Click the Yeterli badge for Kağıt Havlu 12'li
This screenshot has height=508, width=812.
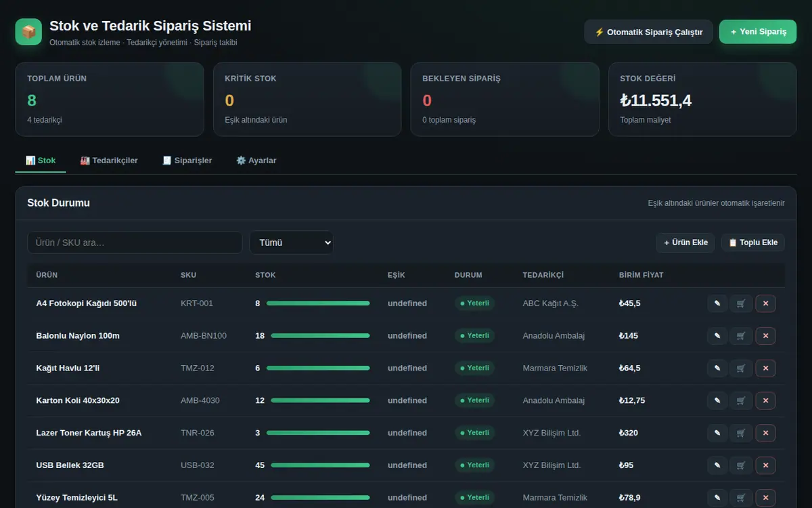(x=474, y=368)
